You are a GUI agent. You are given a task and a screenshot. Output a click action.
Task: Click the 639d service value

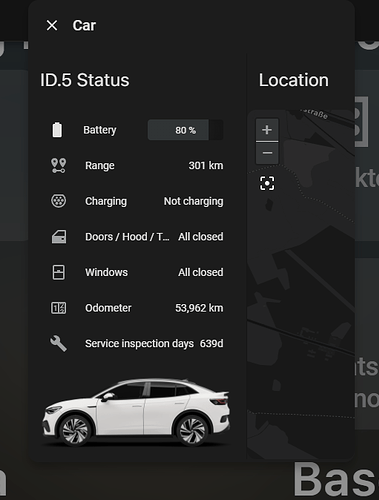(212, 343)
